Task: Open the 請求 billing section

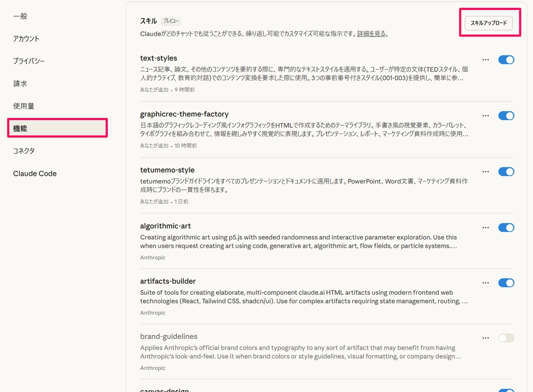Action: click(x=20, y=83)
